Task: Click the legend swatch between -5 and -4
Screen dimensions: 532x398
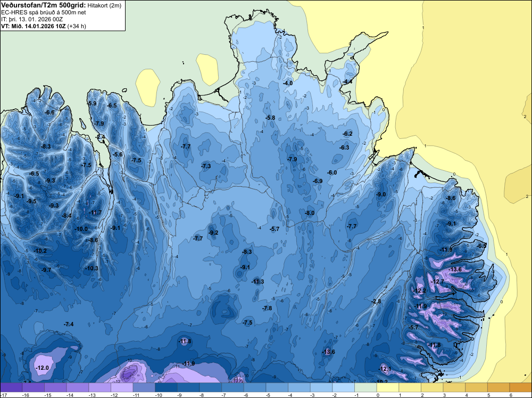Action: [x=277, y=387]
